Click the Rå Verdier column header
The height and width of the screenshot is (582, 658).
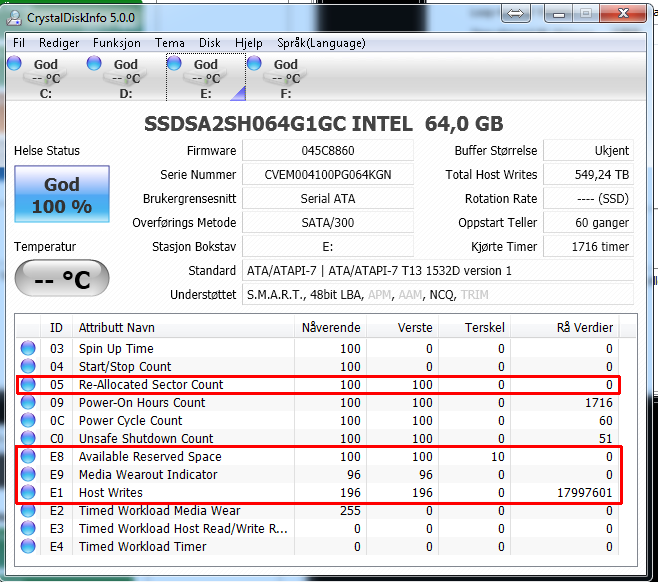click(565, 327)
